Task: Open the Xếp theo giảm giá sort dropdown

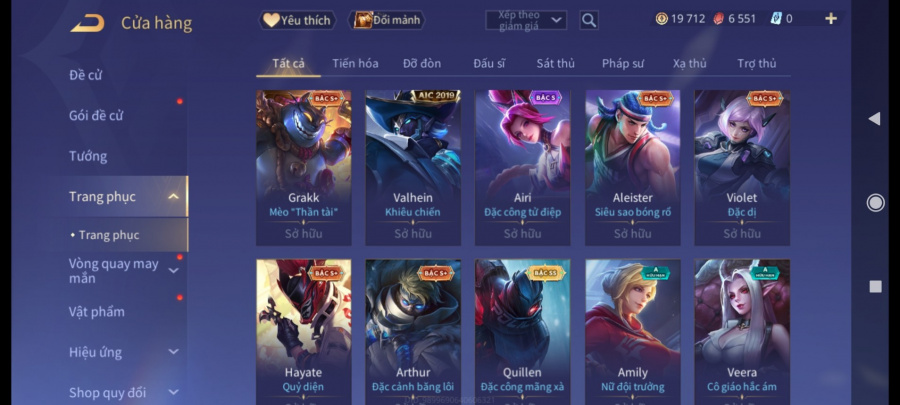Action: 526,21
